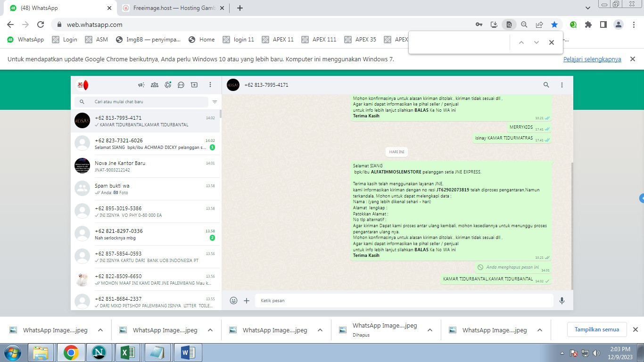Click 'Pelajari selengkapnya' link in update notice
644x362 pixels.
(x=592, y=59)
